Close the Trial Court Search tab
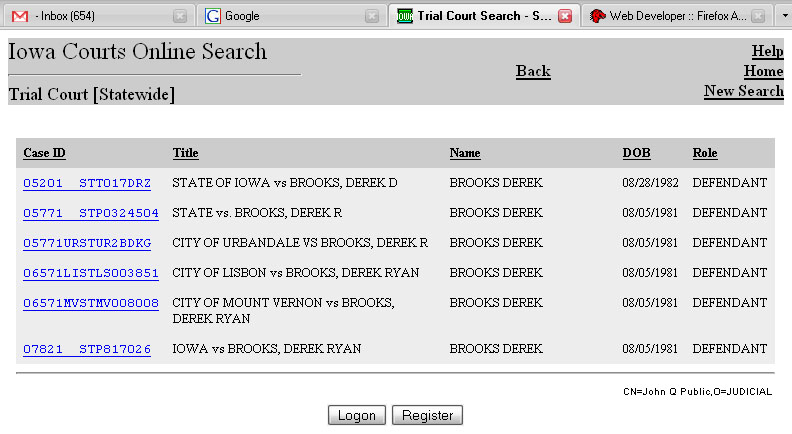Image resolution: width=792 pixels, height=434 pixels. click(x=564, y=16)
